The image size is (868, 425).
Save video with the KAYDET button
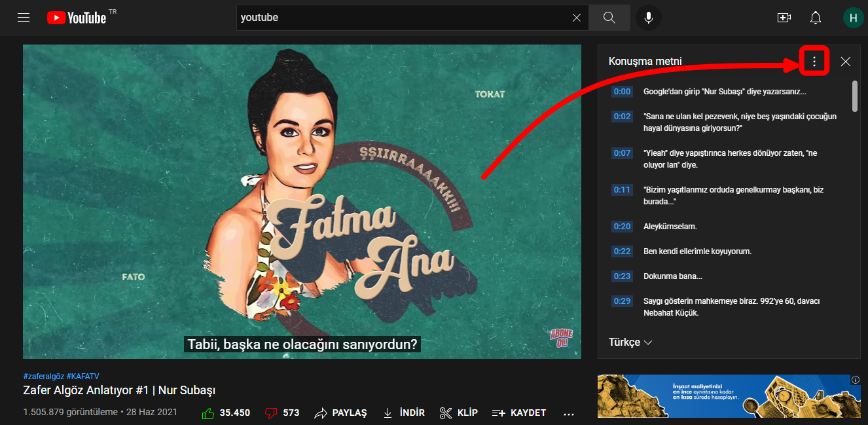coord(519,413)
